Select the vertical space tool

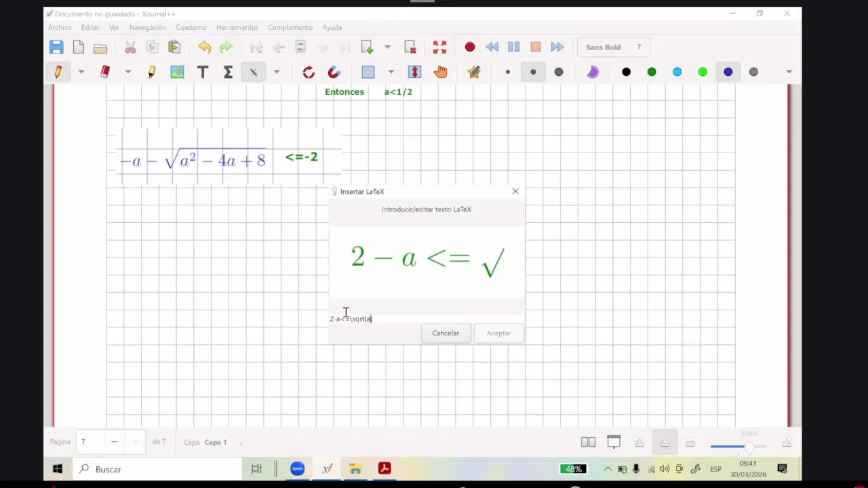point(415,72)
